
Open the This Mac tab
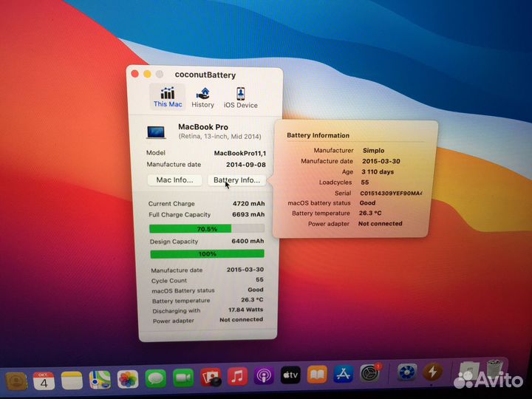168,97
